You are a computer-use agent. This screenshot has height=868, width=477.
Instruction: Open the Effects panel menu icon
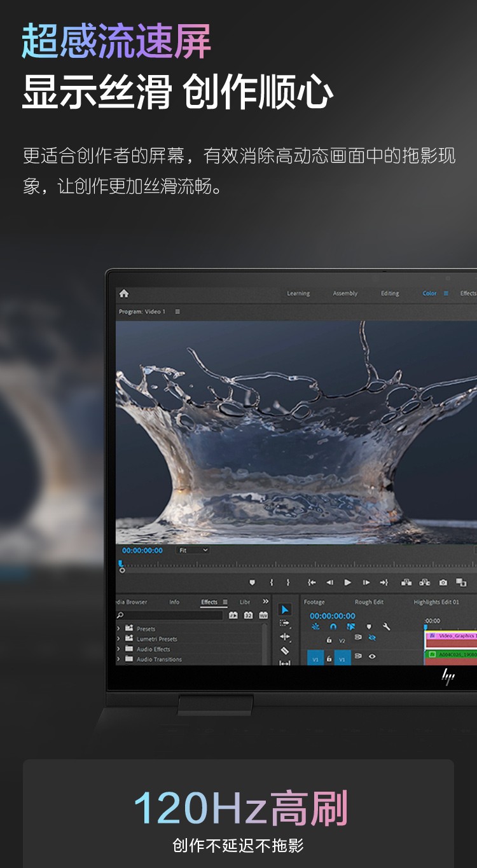pyautogui.click(x=225, y=602)
